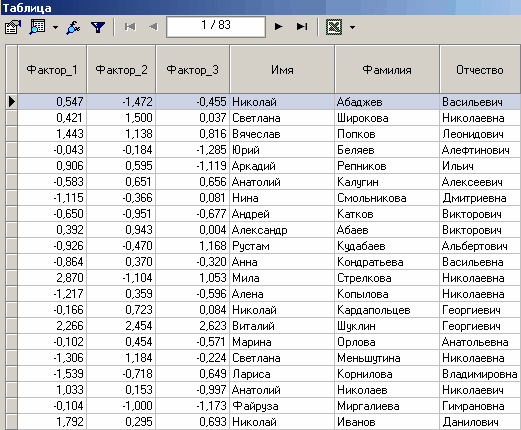
Task: Jump to last record button
Action: click(x=302, y=27)
